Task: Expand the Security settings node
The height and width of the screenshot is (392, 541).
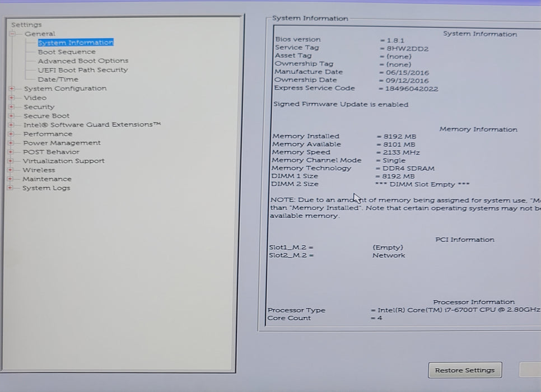Action: (12, 107)
